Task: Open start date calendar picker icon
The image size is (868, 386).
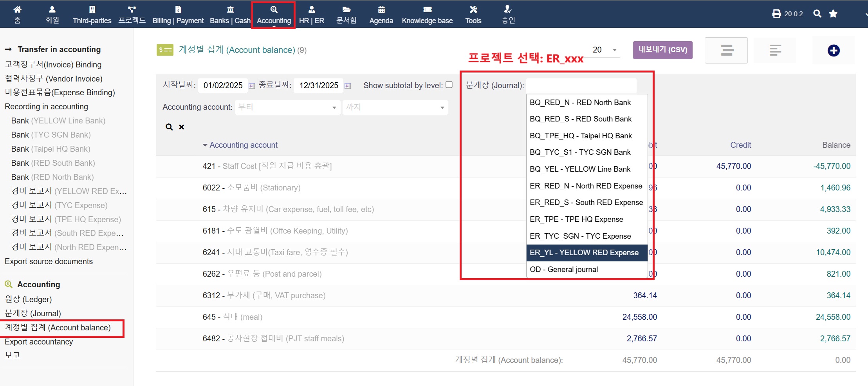Action: click(252, 86)
